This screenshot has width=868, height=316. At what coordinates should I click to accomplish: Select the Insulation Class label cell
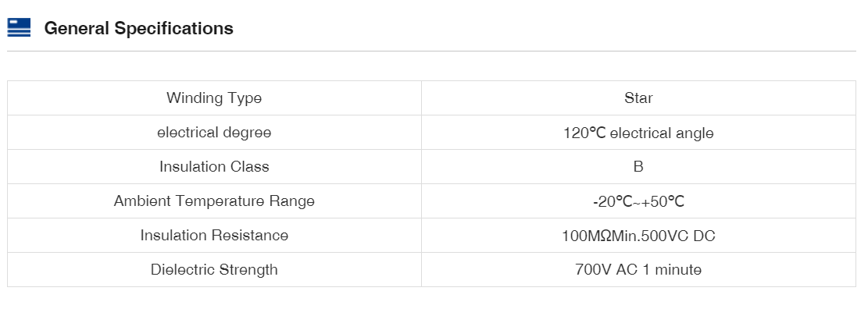pos(214,167)
